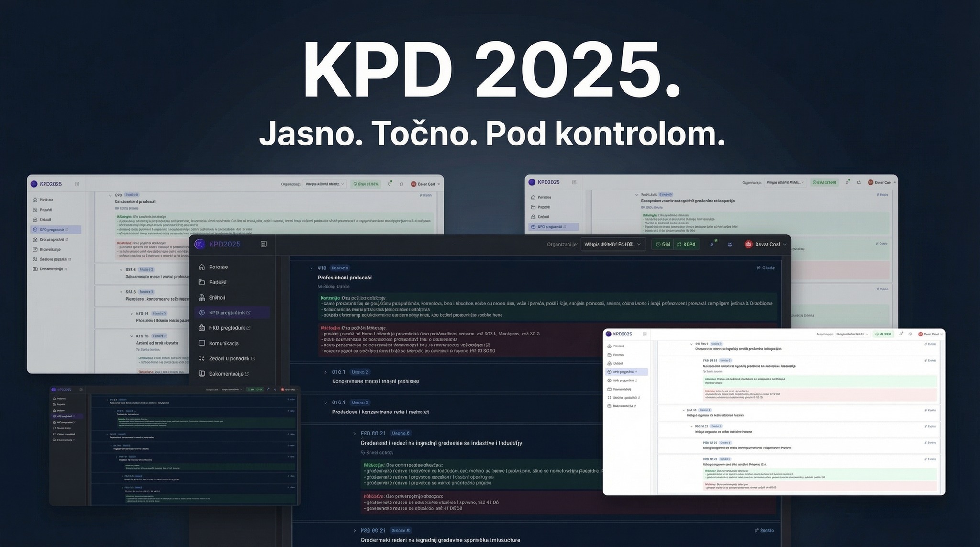Select the Papsku folder icon
The height and width of the screenshot is (547, 980).
(x=202, y=282)
